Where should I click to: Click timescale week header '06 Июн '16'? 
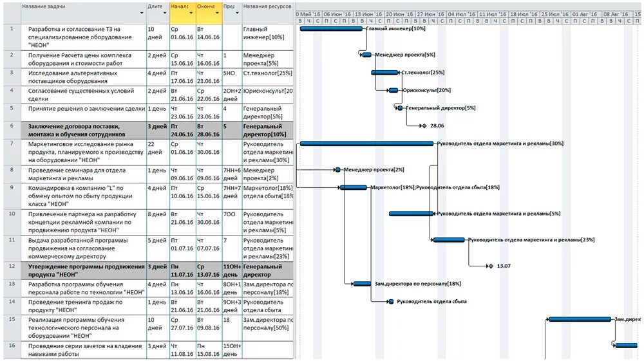[x=337, y=14]
